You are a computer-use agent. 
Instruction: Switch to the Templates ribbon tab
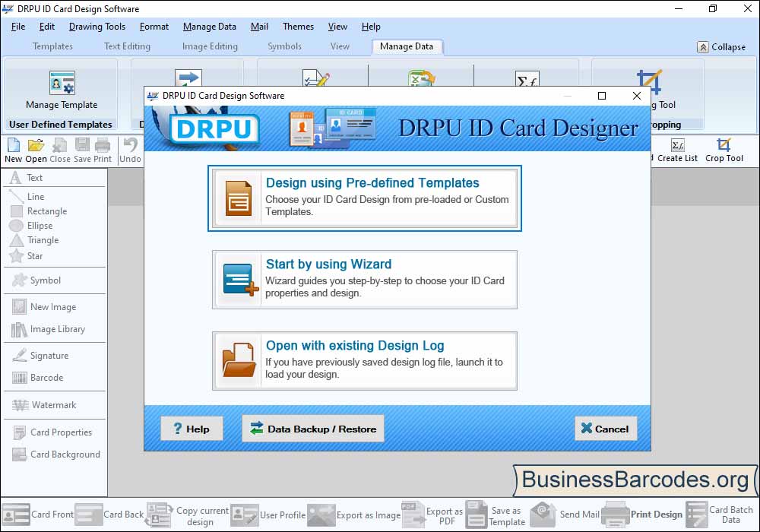pyautogui.click(x=52, y=46)
